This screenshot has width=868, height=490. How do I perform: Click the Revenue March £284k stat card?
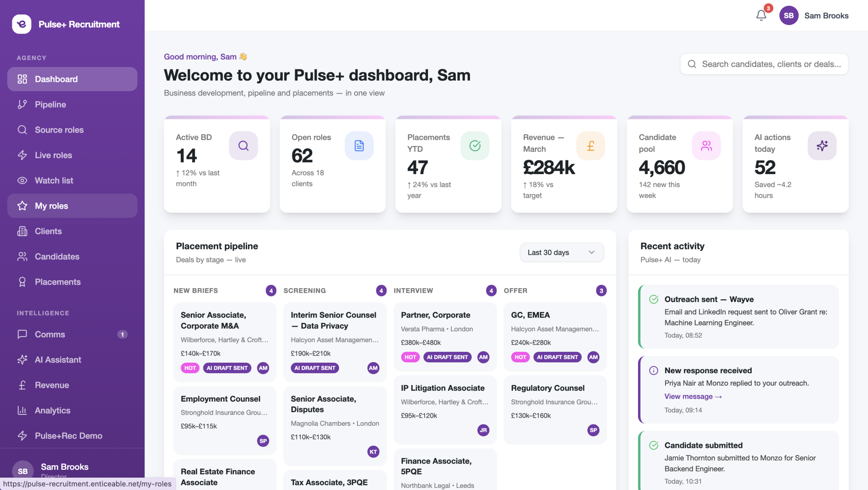(564, 165)
